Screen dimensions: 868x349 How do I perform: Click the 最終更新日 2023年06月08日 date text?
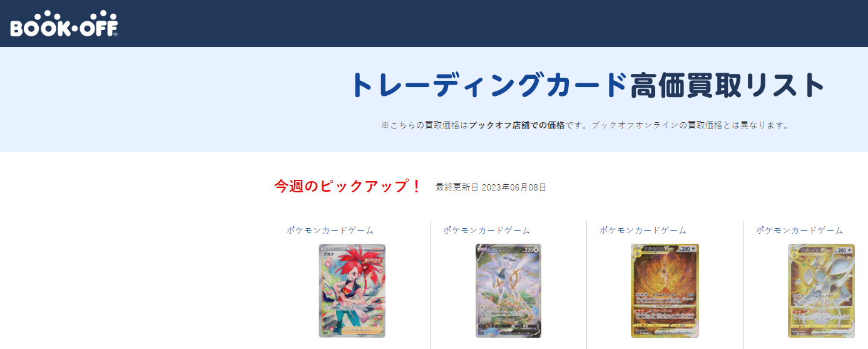pos(491,187)
